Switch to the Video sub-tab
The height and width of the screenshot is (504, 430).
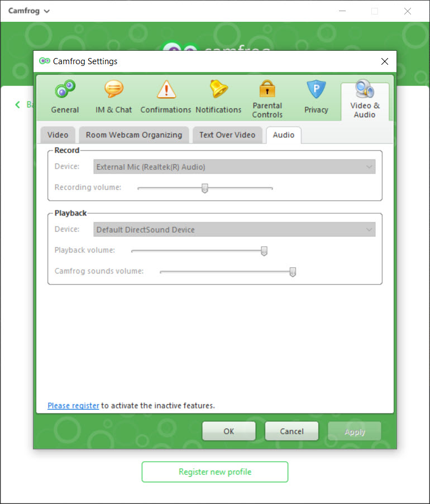[x=58, y=135]
